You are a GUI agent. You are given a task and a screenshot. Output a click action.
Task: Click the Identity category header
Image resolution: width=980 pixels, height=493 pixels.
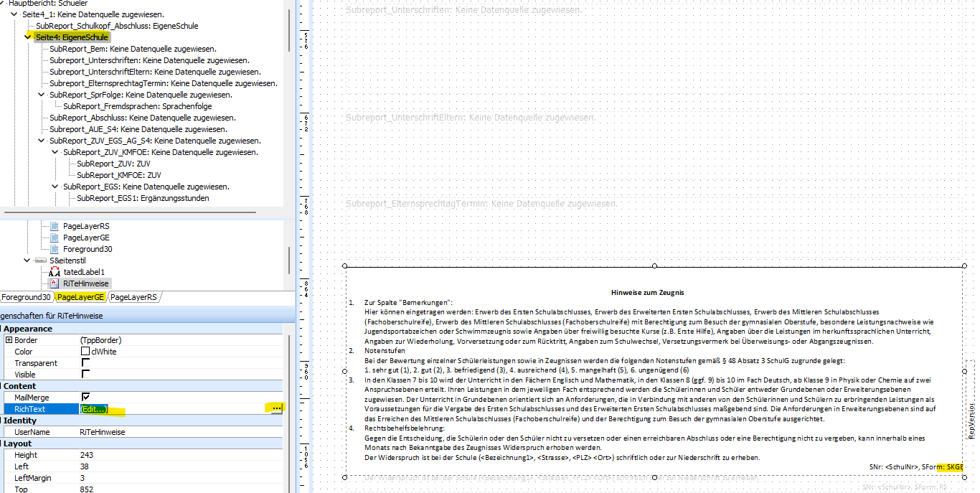(x=20, y=421)
